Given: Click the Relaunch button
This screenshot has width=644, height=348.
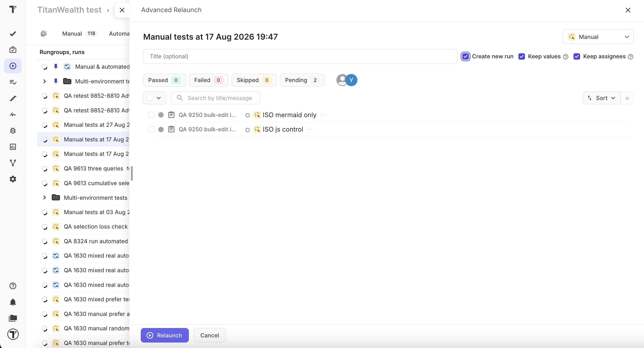Looking at the screenshot, I should click(x=165, y=335).
